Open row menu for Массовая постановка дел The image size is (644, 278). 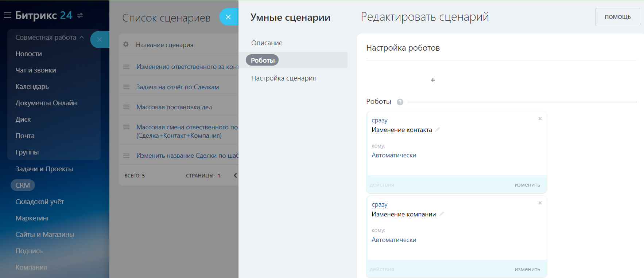(x=126, y=107)
